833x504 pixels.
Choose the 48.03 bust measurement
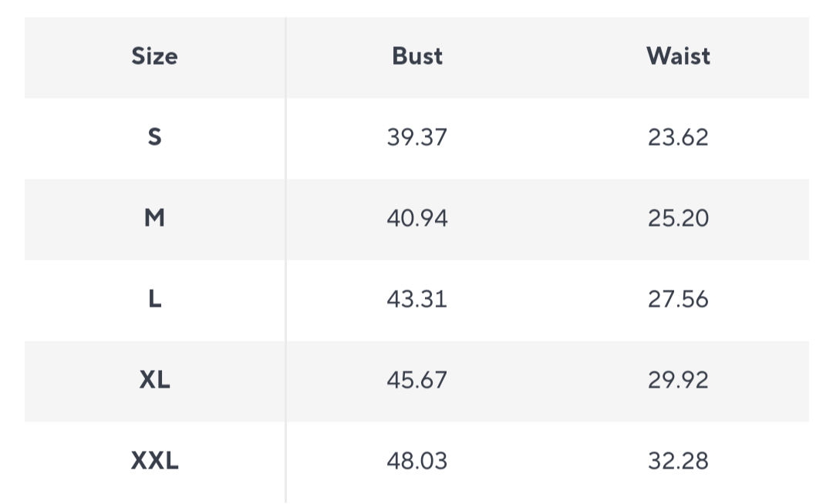click(417, 461)
